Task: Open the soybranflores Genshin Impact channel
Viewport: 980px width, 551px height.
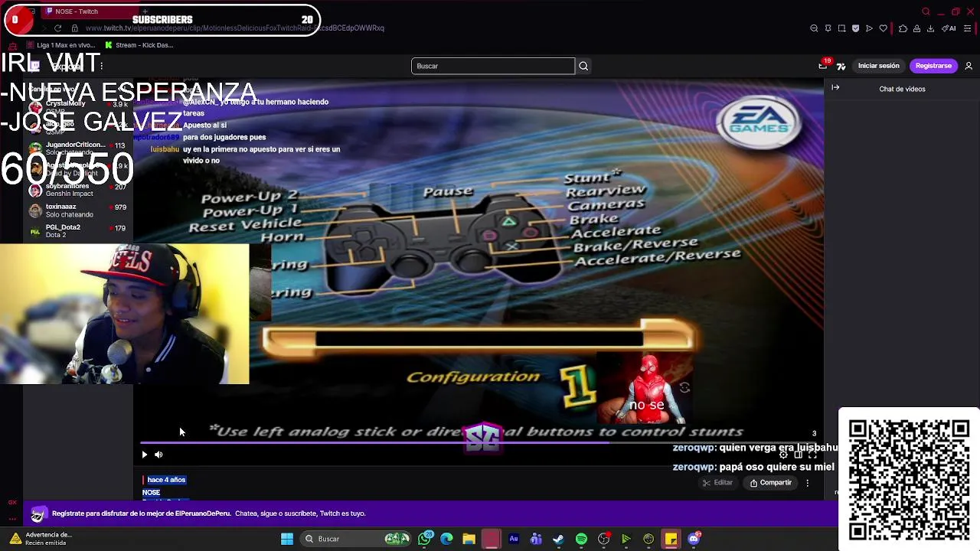Action: click(x=77, y=190)
